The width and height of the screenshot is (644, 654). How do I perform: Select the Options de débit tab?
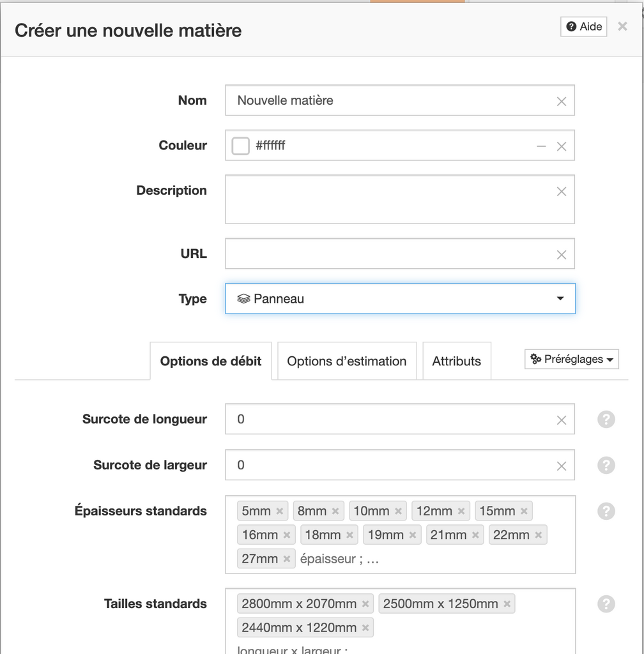click(211, 361)
